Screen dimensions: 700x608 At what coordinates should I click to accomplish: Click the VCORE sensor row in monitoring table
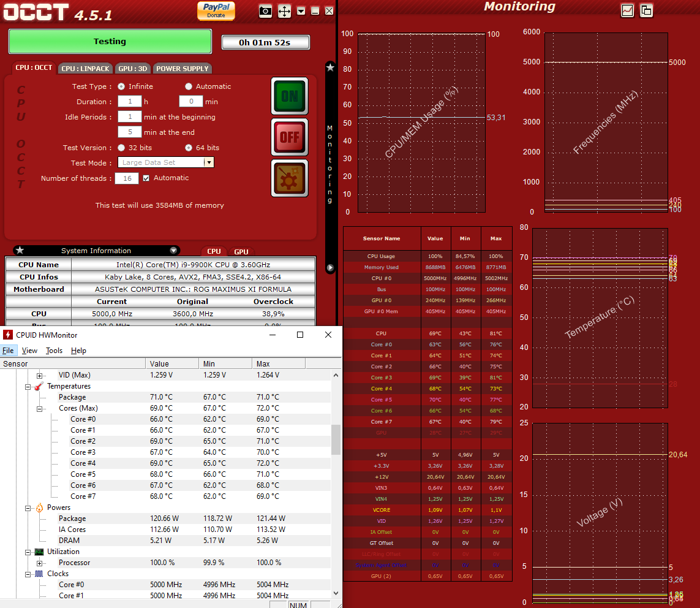[427, 510]
